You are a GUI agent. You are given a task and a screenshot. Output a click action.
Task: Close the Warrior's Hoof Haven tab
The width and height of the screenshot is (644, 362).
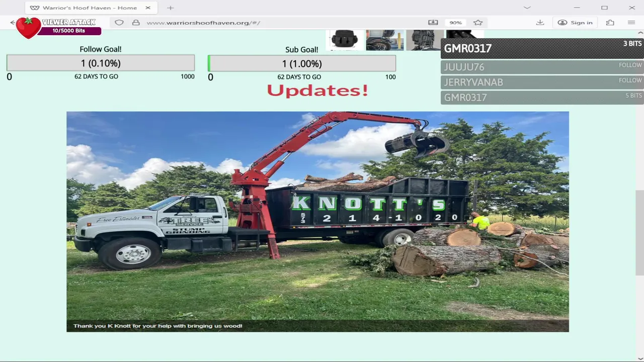point(148,8)
